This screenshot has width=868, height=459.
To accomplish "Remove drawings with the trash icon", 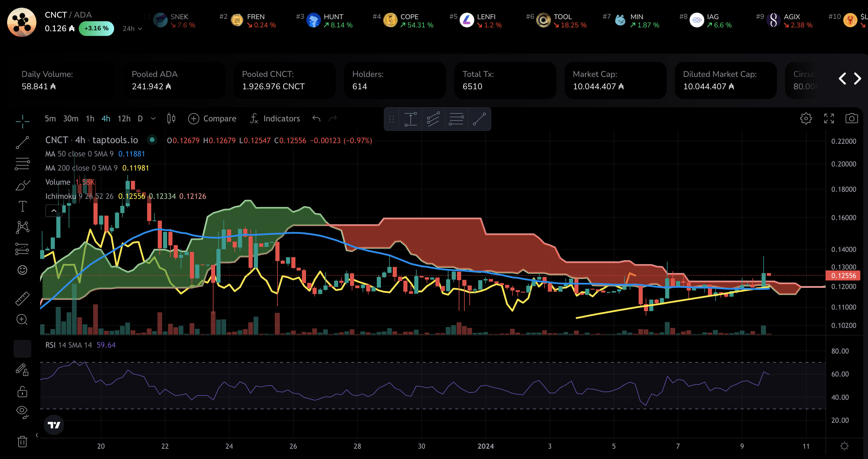I will [x=23, y=442].
